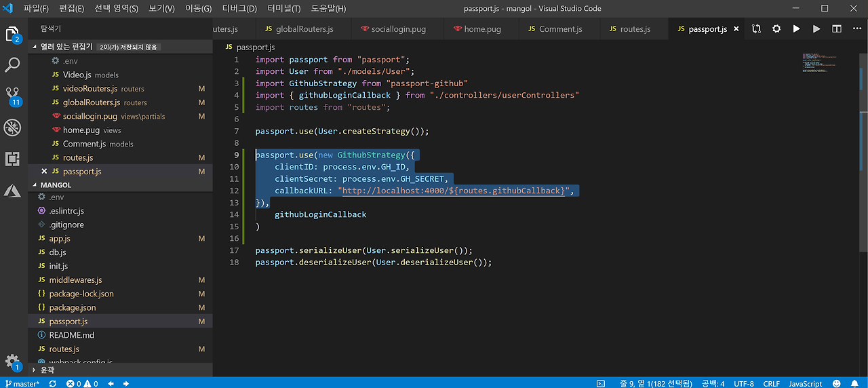
Task: Collapse the MANGOL folder section
Action: (x=120, y=185)
